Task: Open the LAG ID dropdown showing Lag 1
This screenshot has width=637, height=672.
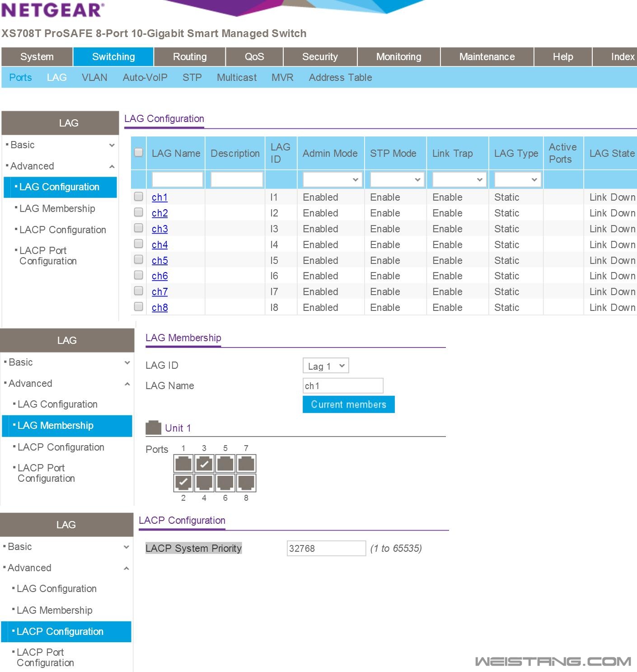Action: [326, 366]
